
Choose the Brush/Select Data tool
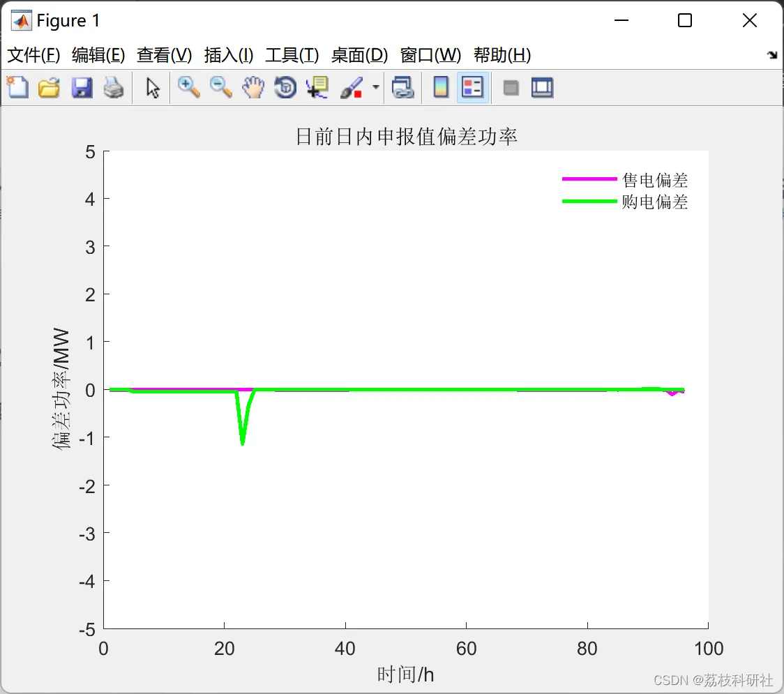(x=352, y=87)
